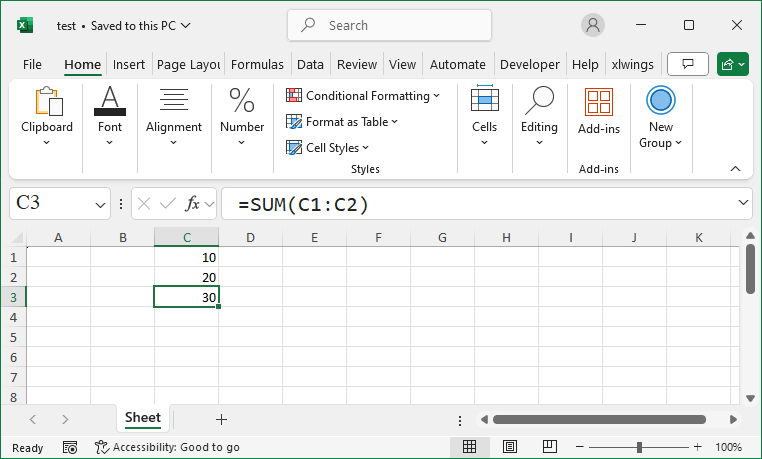762x459 pixels.
Task: Click the formula bar Enter checkmark
Action: tap(168, 204)
